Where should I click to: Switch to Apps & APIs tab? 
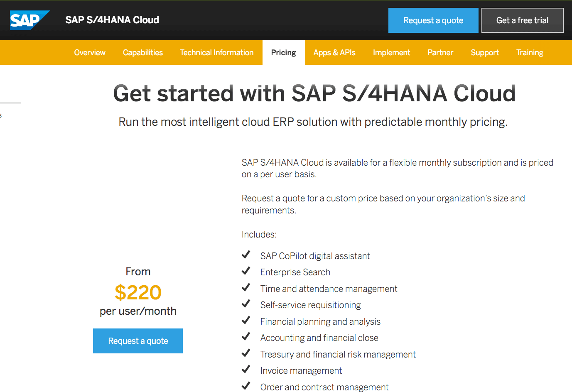pyautogui.click(x=334, y=53)
